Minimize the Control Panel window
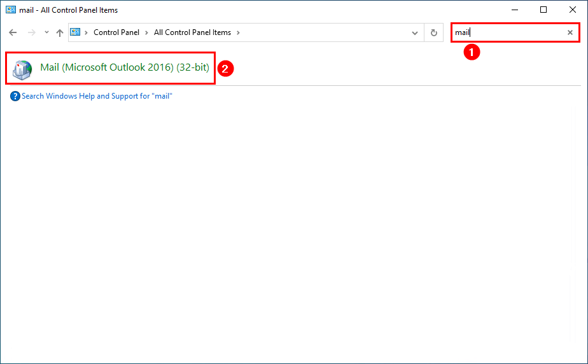Screen dimensions: 588x364 pos(515,10)
